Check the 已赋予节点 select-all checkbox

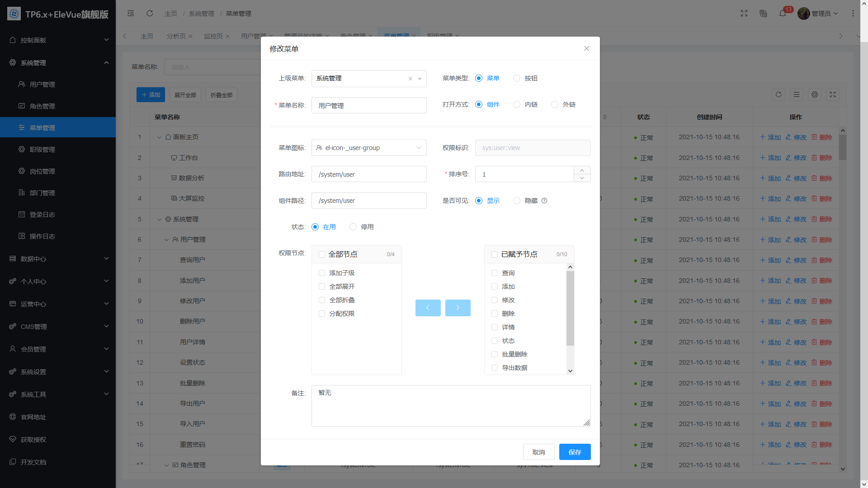[495, 254]
